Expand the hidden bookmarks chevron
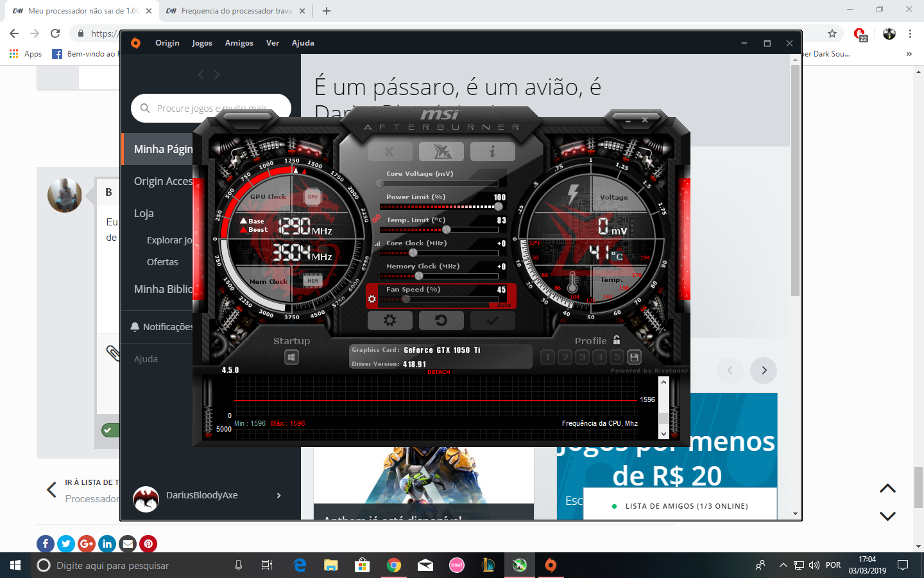Image resolution: width=924 pixels, height=578 pixels. click(x=909, y=54)
